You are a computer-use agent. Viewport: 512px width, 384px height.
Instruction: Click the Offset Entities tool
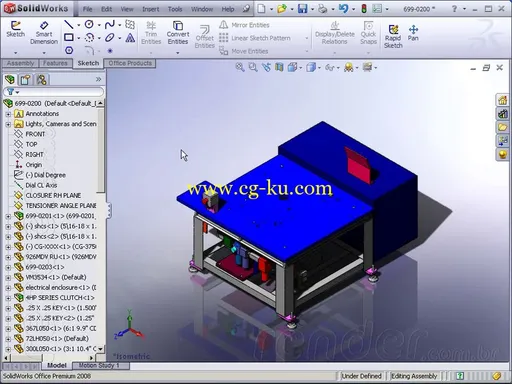point(204,37)
